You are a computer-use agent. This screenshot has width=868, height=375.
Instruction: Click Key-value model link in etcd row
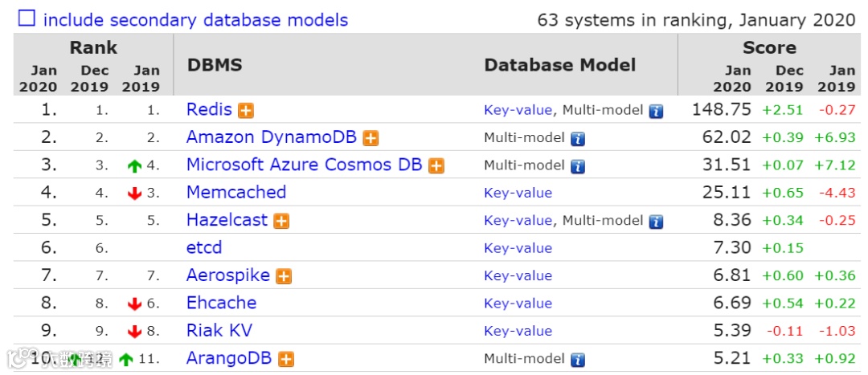(518, 248)
